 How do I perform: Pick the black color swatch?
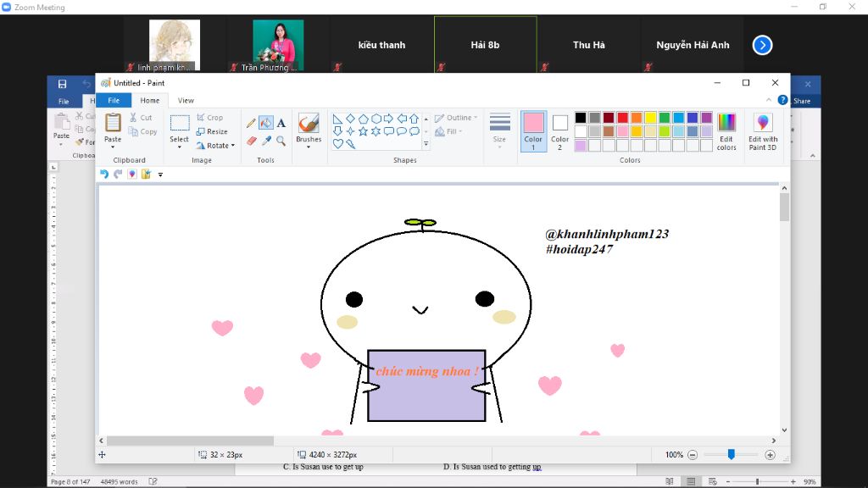pos(580,117)
